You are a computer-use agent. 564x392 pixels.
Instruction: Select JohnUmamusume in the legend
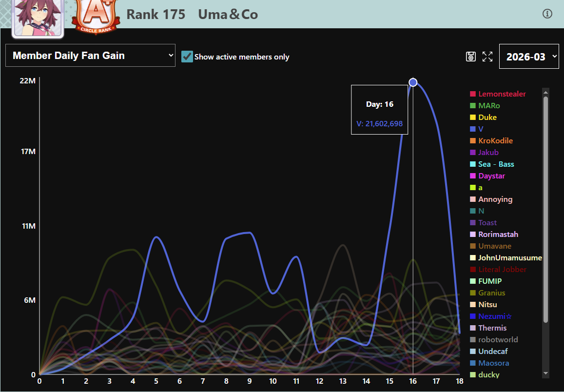click(x=506, y=258)
